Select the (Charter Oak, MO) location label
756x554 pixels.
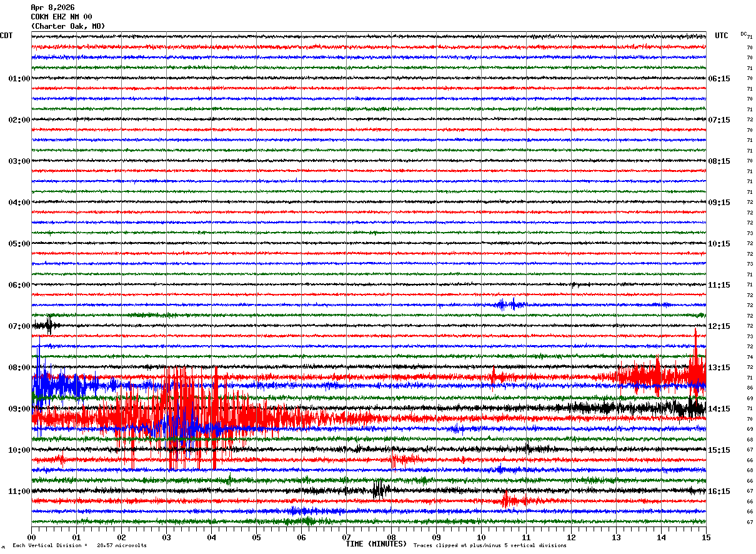pos(68,26)
